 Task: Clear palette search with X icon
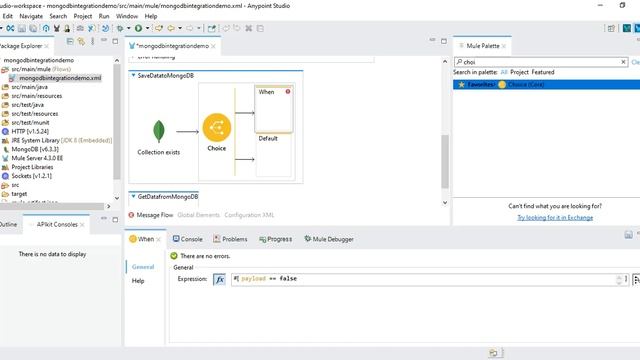point(623,62)
